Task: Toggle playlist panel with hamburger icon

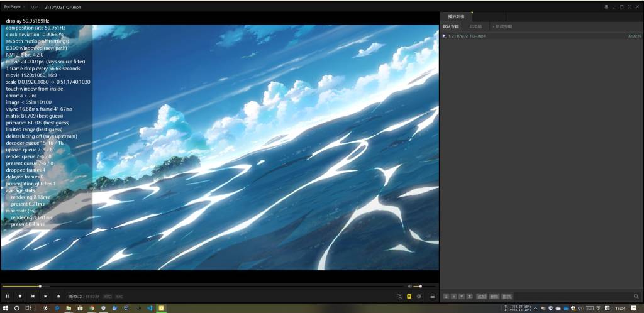Action: [433, 296]
